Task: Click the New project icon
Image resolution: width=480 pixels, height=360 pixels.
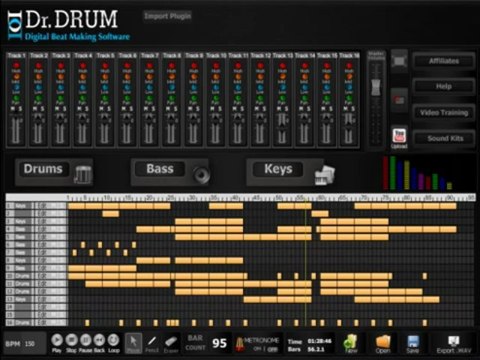Action: (351, 342)
